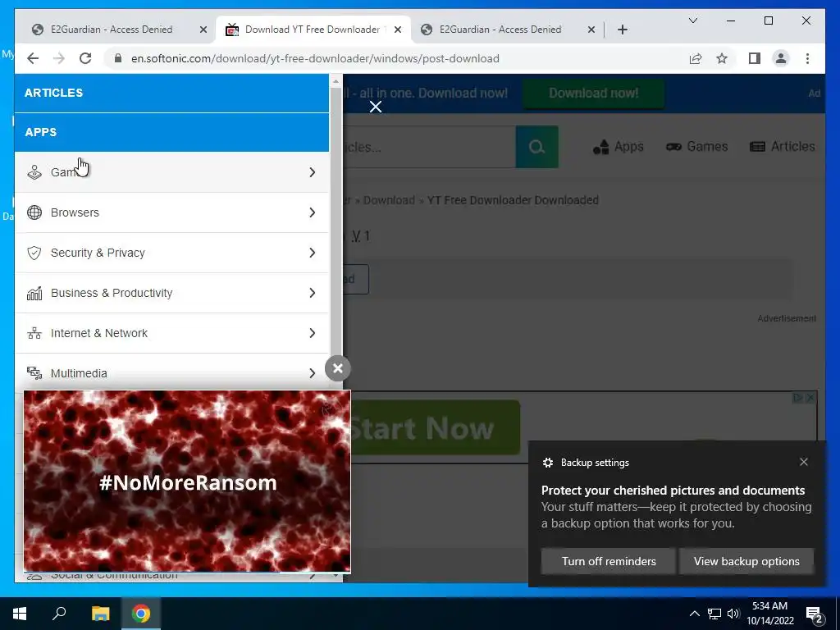The image size is (840, 630).
Task: Select the Multimedia category row
Action: point(171,372)
